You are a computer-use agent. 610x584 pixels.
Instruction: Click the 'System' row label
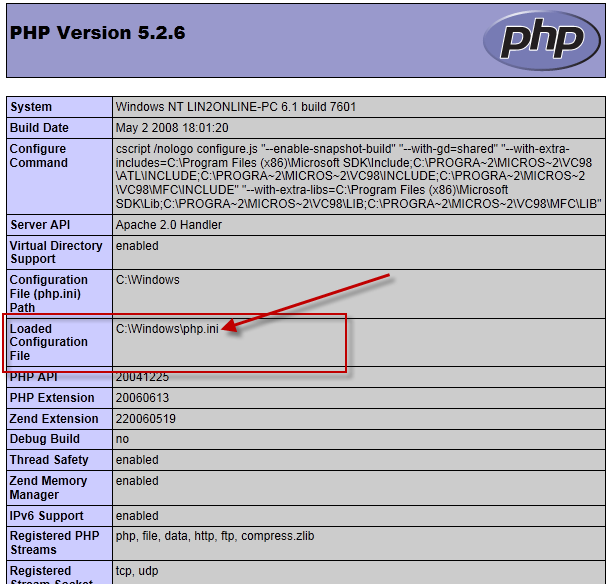(31, 107)
